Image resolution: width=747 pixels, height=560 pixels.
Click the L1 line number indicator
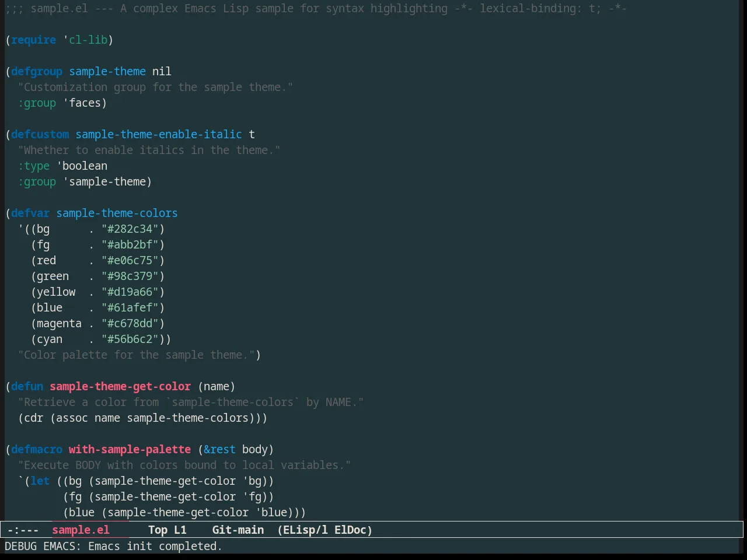[x=180, y=530]
